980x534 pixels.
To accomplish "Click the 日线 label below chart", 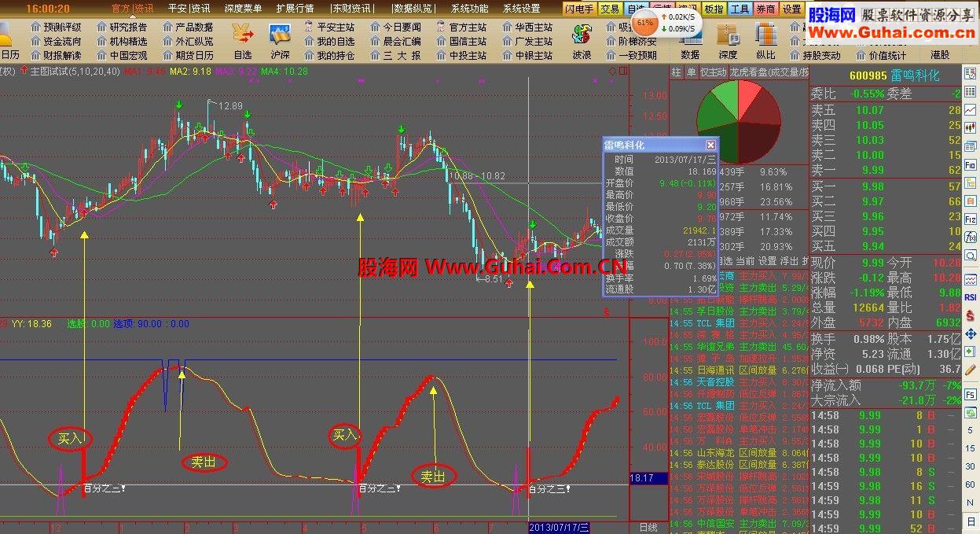I will (x=648, y=527).
